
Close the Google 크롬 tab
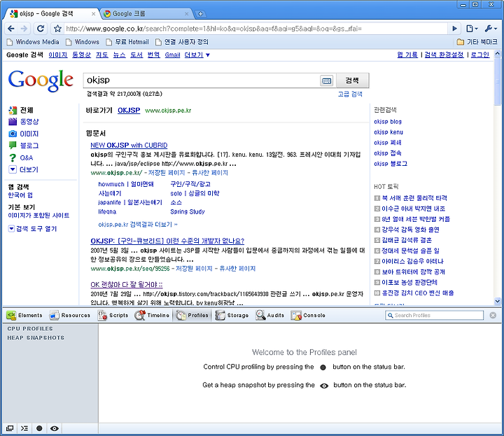pos(186,14)
